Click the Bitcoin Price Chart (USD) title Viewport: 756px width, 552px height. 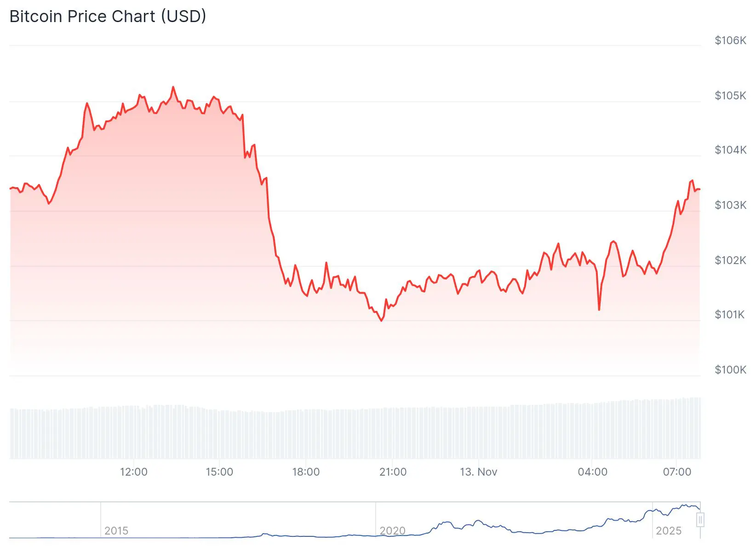[x=108, y=17]
